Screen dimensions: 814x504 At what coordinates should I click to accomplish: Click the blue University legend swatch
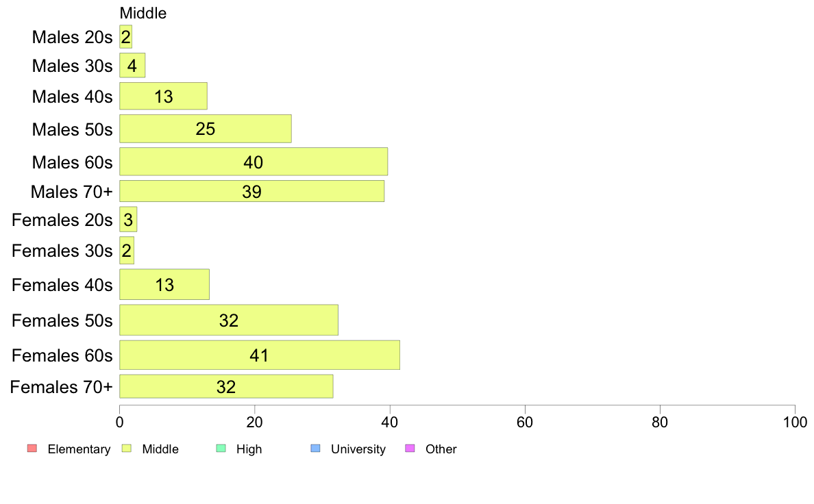(x=315, y=449)
